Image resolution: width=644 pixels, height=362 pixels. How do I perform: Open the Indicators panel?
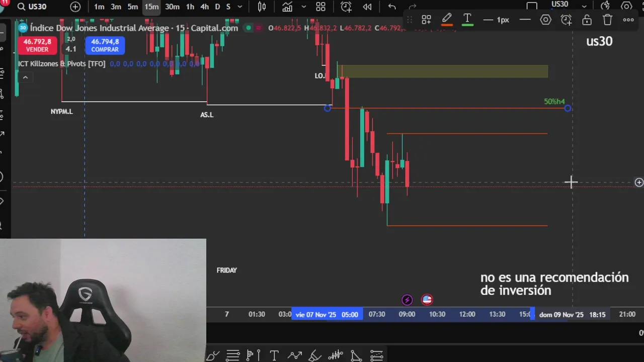tap(287, 7)
